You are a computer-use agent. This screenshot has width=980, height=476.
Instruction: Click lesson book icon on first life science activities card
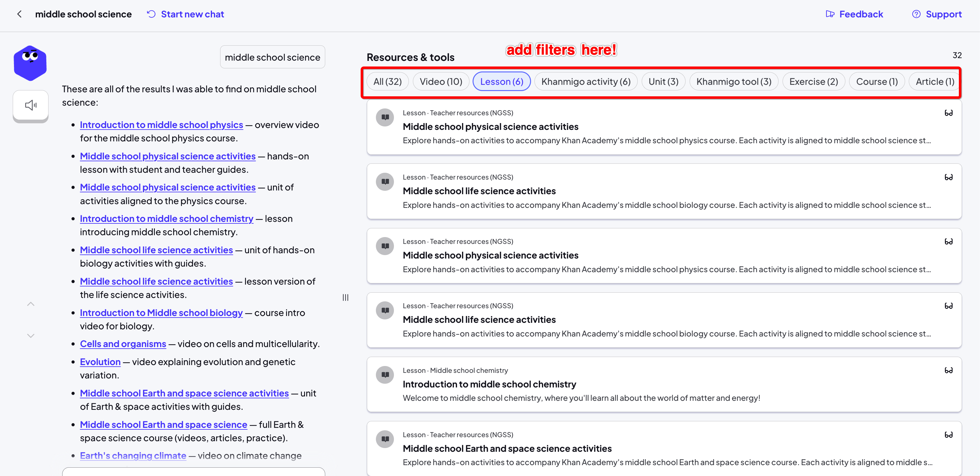(x=385, y=182)
